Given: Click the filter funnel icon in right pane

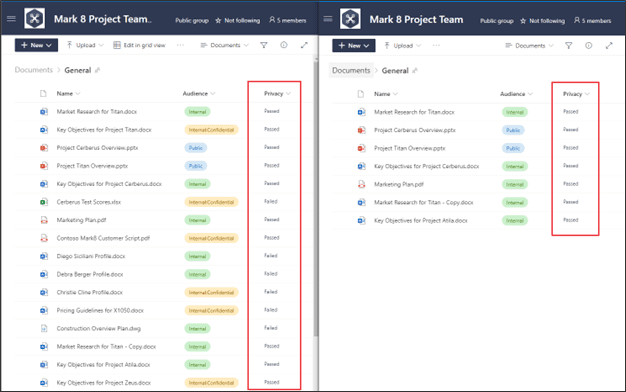Looking at the screenshot, I should pyautogui.click(x=569, y=46).
